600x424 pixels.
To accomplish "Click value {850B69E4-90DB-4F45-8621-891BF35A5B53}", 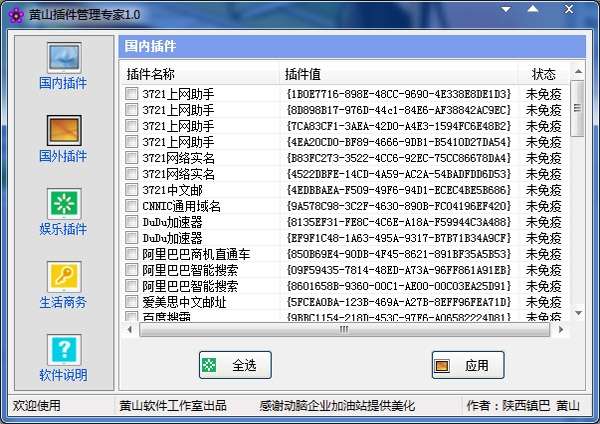I will [x=399, y=254].
